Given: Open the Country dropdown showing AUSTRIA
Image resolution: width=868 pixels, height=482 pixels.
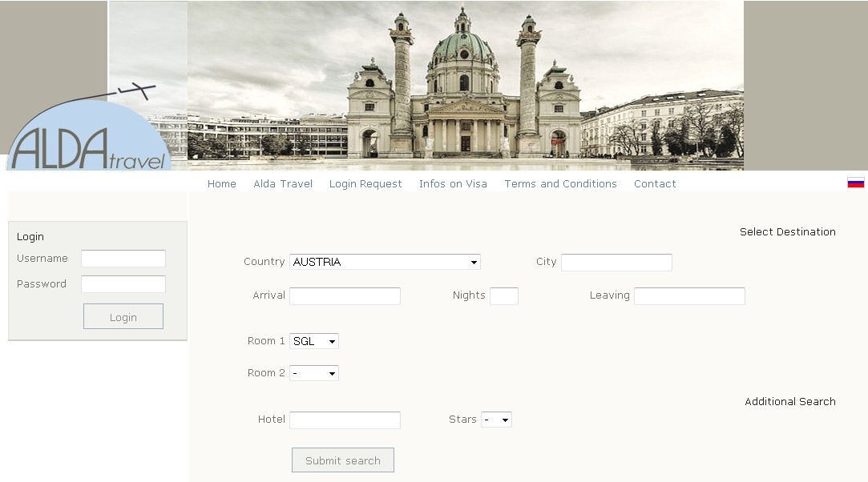Looking at the screenshot, I should 385,262.
